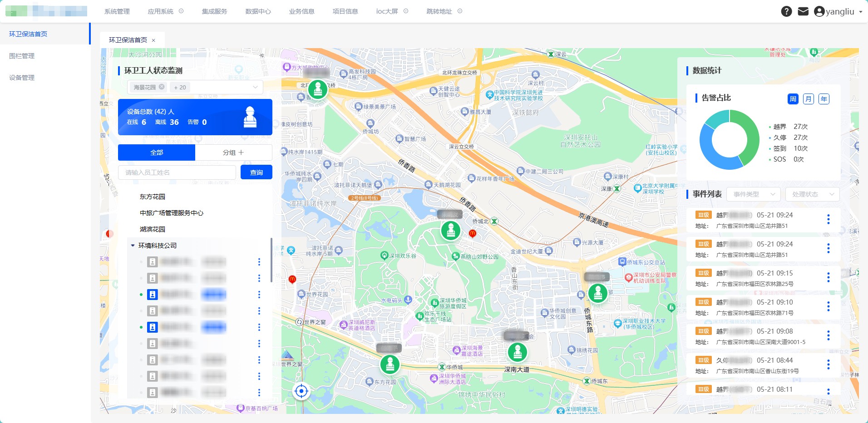868x423 pixels.
Task: Click the SOS 0次 legend entry
Action: coord(786,159)
